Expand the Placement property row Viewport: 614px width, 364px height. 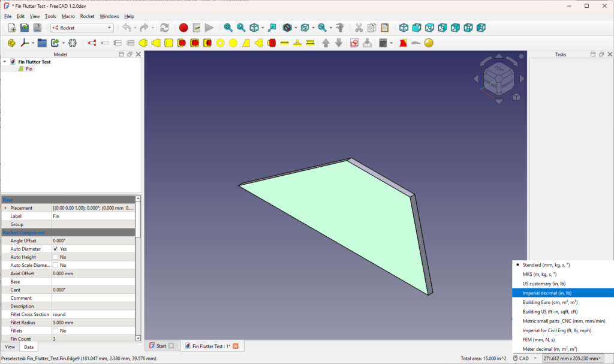click(x=5, y=208)
